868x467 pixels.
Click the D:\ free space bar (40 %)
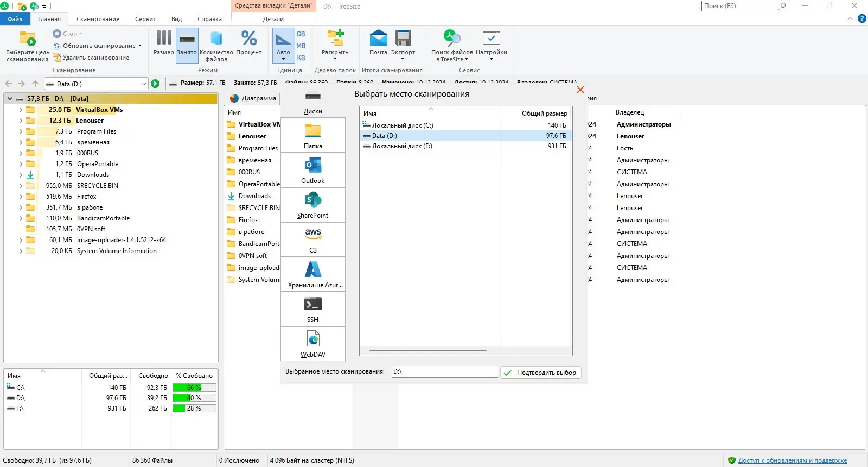coord(194,398)
